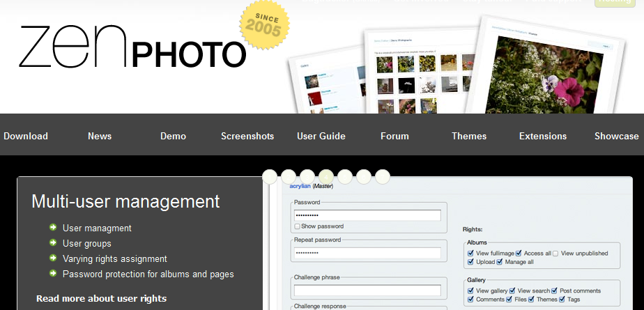The image size is (644, 310).
Task: Enable the Show password checkbox
Action: pyautogui.click(x=298, y=226)
